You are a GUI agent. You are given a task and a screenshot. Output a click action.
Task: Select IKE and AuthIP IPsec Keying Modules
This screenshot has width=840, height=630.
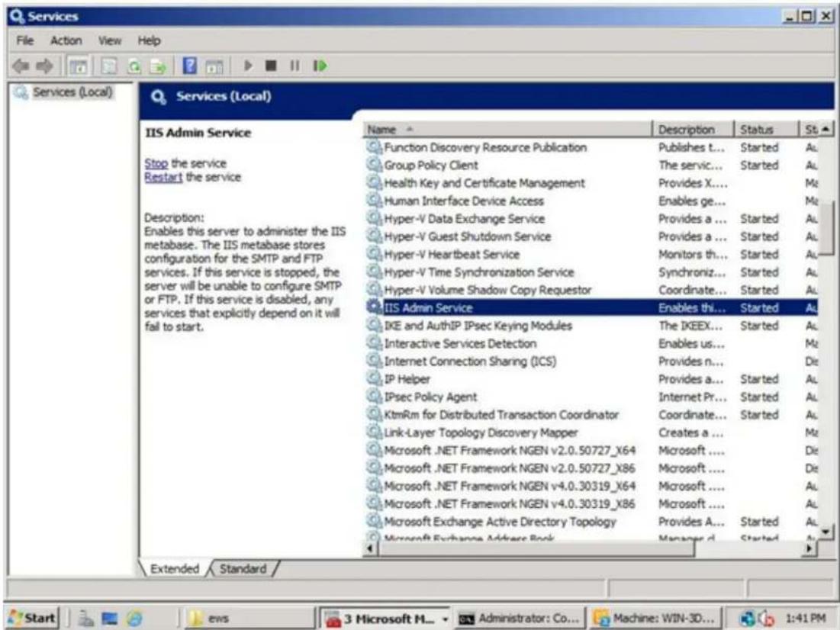point(592,325)
